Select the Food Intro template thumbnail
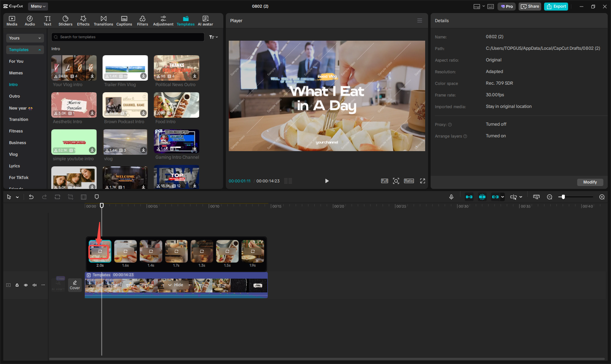611x364 pixels. pos(176,105)
